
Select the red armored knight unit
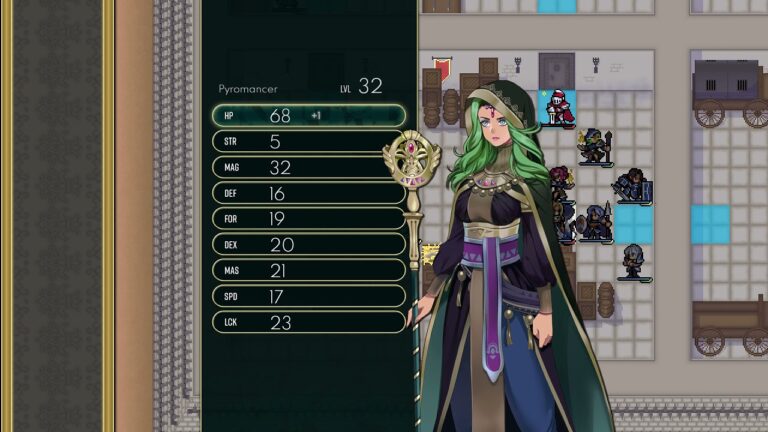tap(558, 108)
